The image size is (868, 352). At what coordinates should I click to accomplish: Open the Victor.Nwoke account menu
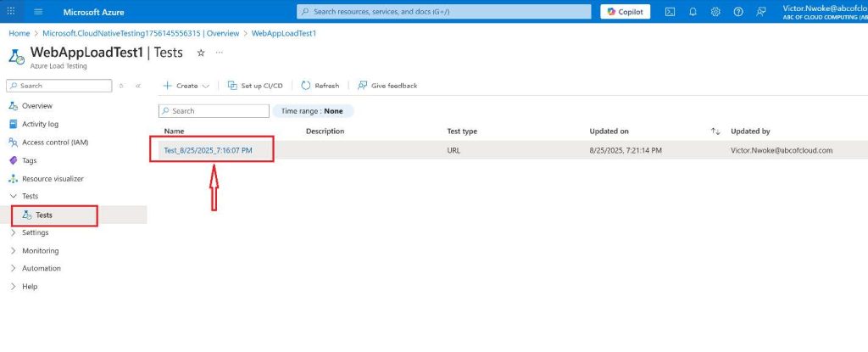pos(825,12)
